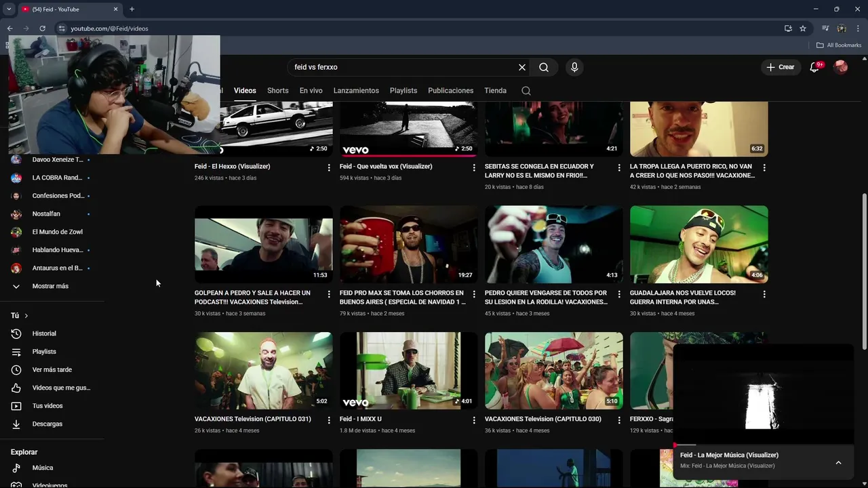Play the Feid - El Hexxo (Visualizer) thumbnail
The image size is (868, 488).
click(x=264, y=129)
